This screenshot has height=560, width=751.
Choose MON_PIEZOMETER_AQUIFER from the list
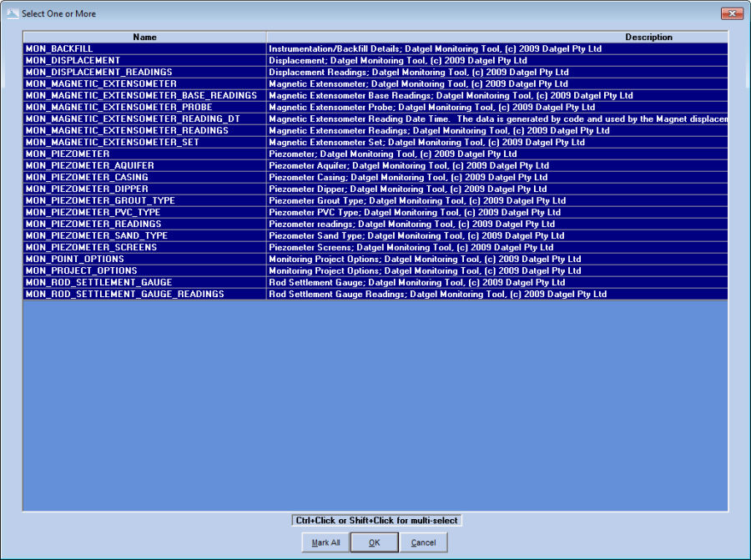pos(89,166)
